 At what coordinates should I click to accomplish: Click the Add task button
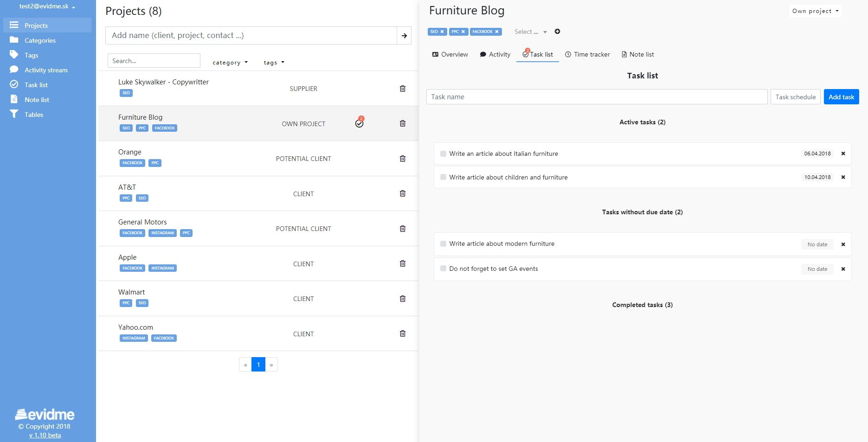841,96
